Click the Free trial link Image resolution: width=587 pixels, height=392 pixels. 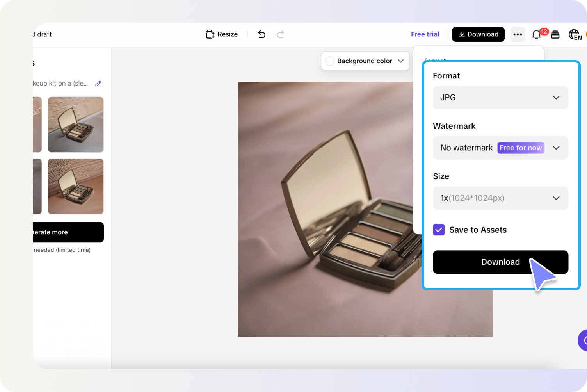click(x=425, y=34)
